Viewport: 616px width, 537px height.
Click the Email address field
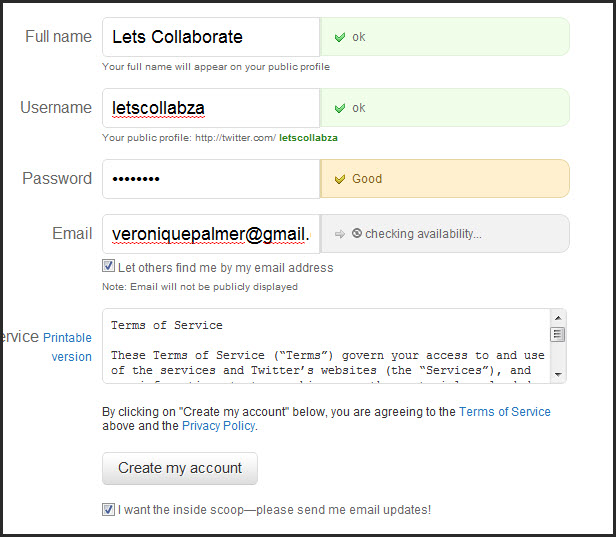pyautogui.click(x=210, y=234)
